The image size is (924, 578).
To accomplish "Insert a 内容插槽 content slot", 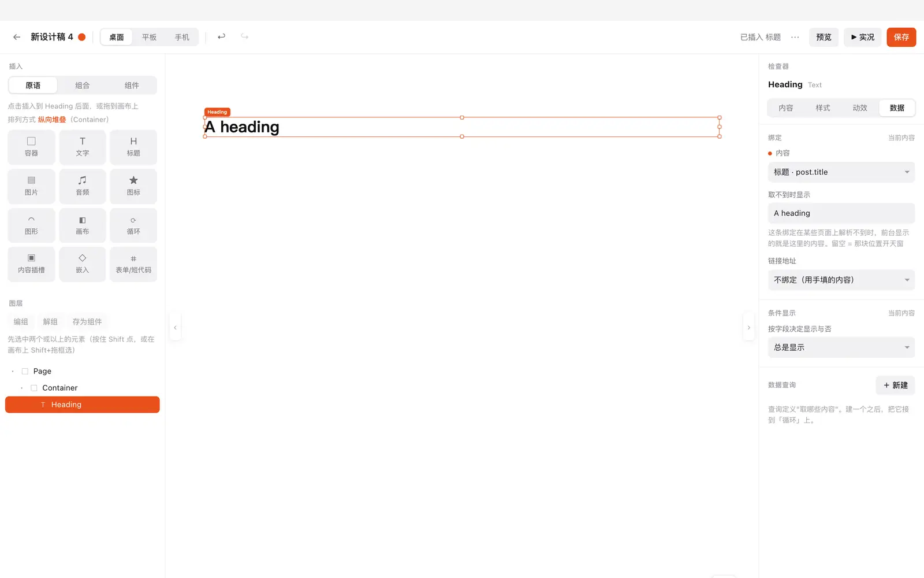I will pos(31,264).
